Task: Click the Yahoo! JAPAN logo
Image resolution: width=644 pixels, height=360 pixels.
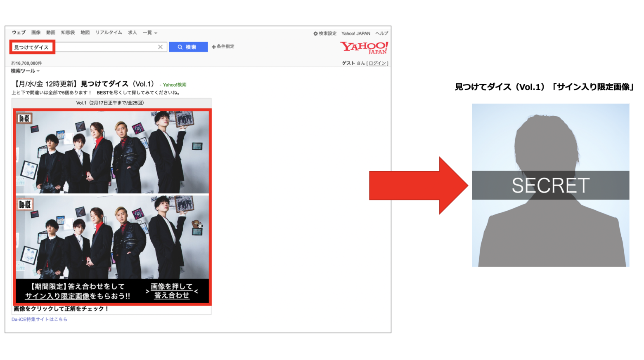Action: click(x=364, y=47)
